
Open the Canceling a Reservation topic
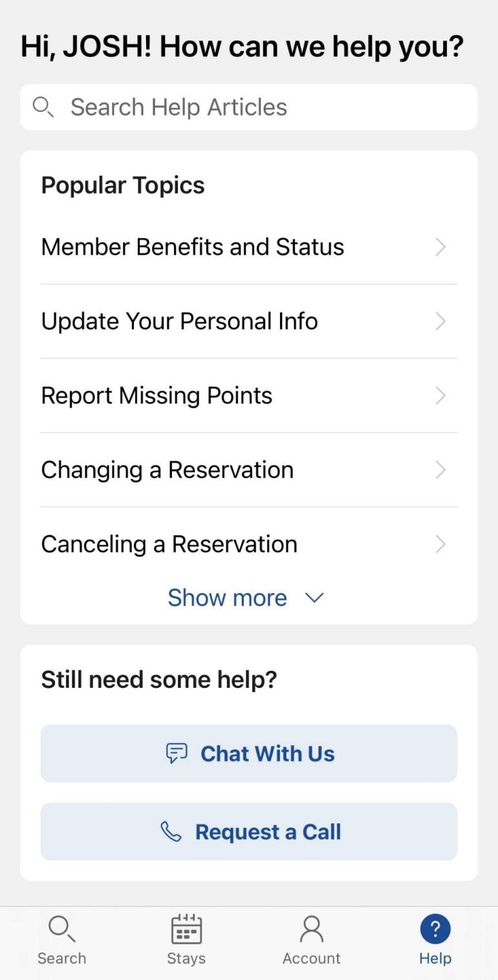pos(169,544)
